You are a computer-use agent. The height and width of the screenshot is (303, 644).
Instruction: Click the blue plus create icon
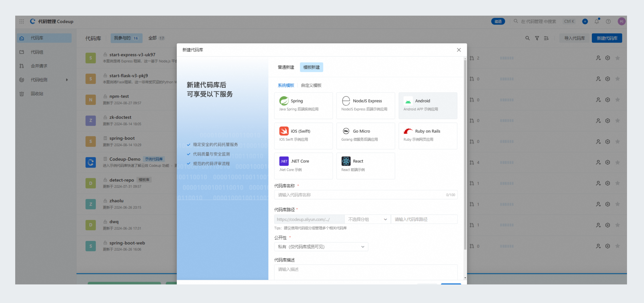(585, 21)
